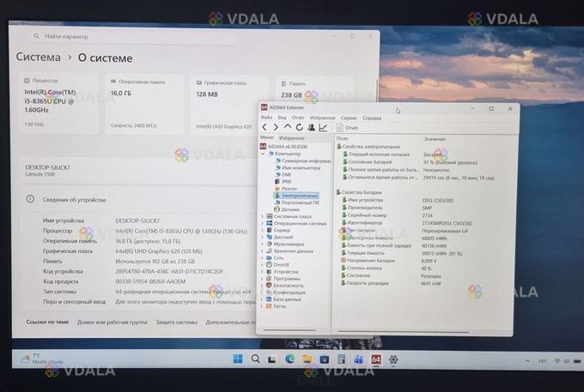Open Домен или рабочая группа link
Screen dimensions: 584x392
click(x=112, y=322)
